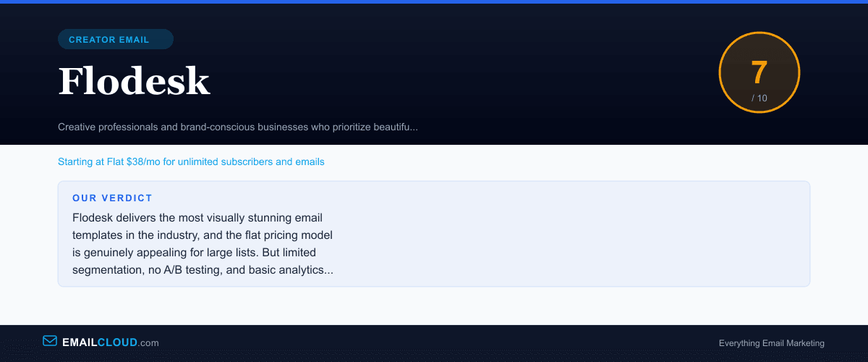
Task: Click the Flodesk verdict paragraph text
Action: pyautogui.click(x=203, y=244)
